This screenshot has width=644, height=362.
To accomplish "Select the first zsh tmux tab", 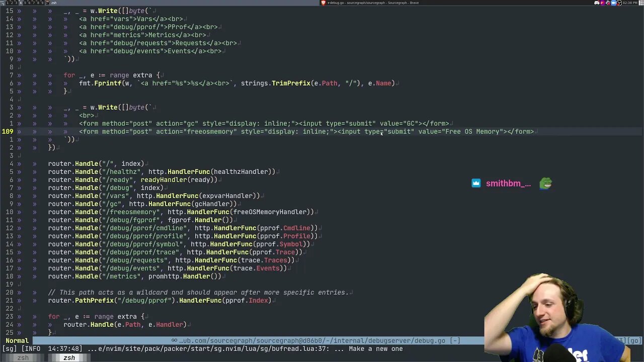I will click(x=23, y=358).
